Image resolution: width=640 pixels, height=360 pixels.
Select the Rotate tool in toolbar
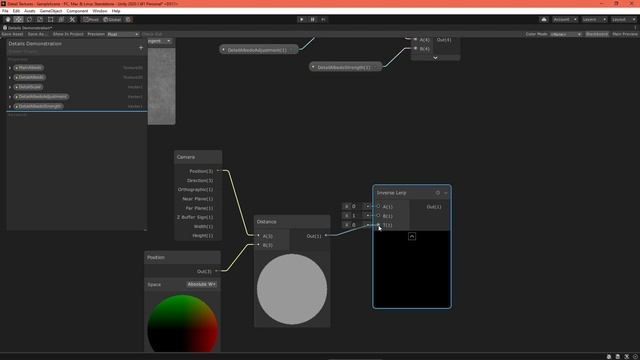[29, 20]
